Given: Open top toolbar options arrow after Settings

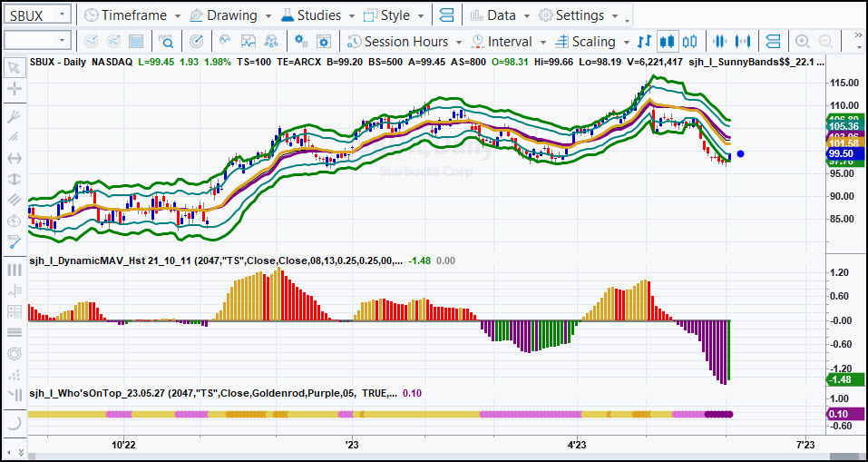Looking at the screenshot, I should coord(628,19).
